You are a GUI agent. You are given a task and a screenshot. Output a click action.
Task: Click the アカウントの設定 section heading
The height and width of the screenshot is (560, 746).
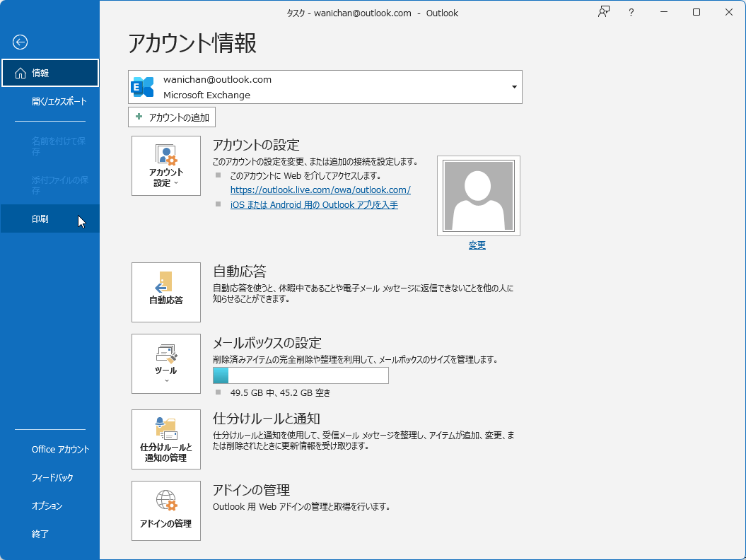(256, 145)
